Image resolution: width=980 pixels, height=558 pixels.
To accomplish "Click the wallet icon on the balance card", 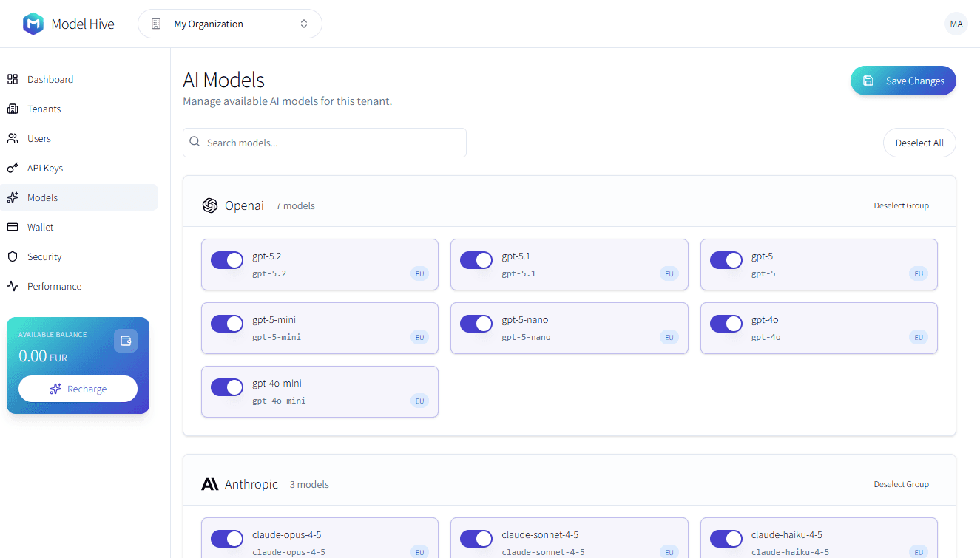I will 126,341.
